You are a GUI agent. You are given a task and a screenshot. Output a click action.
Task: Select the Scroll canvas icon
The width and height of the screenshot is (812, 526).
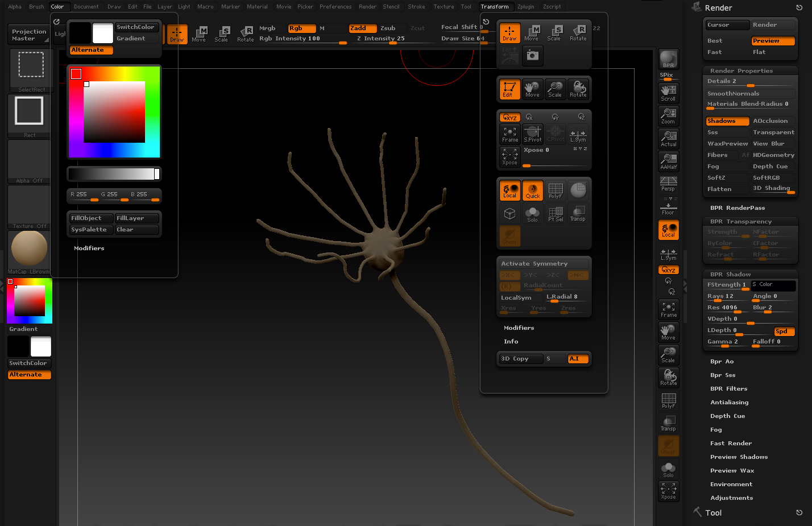[x=669, y=93]
